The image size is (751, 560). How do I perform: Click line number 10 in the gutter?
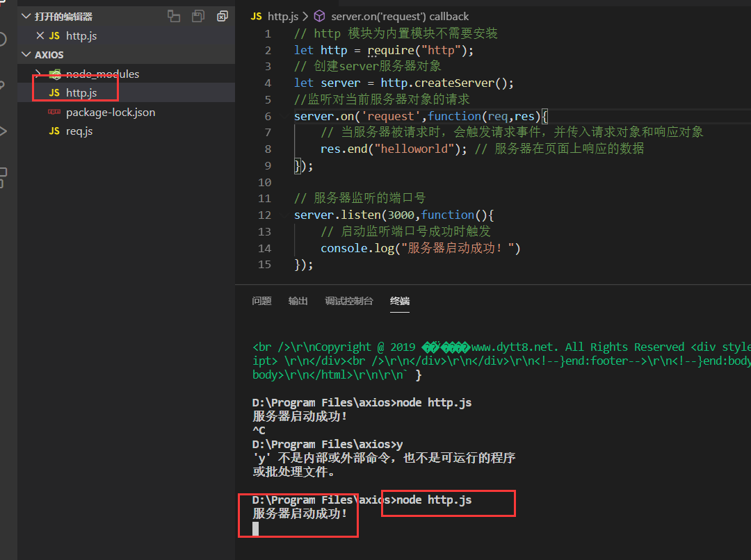[264, 182]
